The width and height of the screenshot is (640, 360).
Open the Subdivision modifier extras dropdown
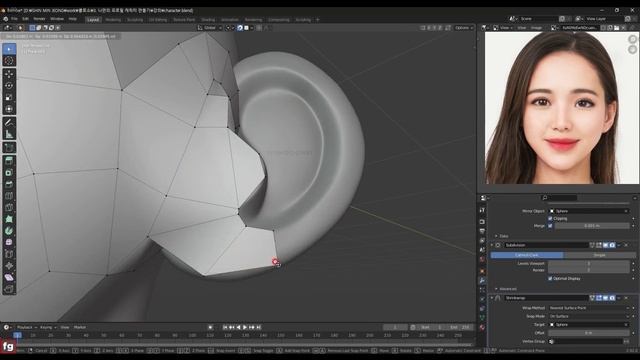point(619,245)
